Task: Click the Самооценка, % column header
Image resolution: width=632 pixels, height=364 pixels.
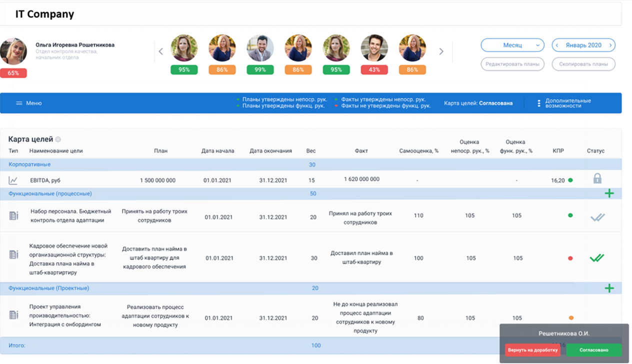Action: pos(418,151)
